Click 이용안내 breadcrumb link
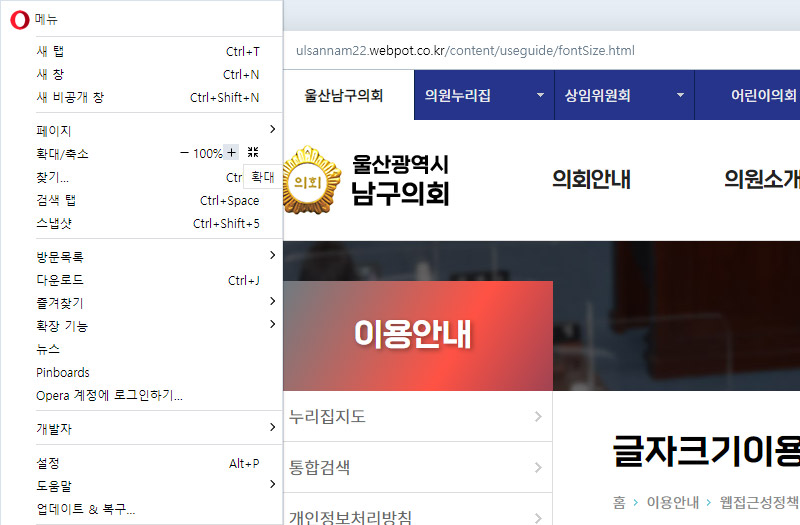The image size is (800, 525). [672, 503]
